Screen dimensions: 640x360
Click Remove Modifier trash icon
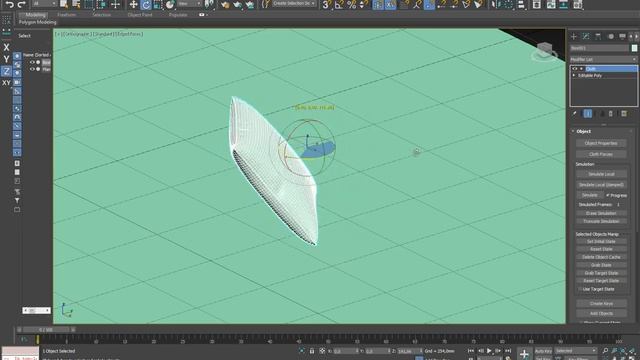pyautogui.click(x=611, y=113)
